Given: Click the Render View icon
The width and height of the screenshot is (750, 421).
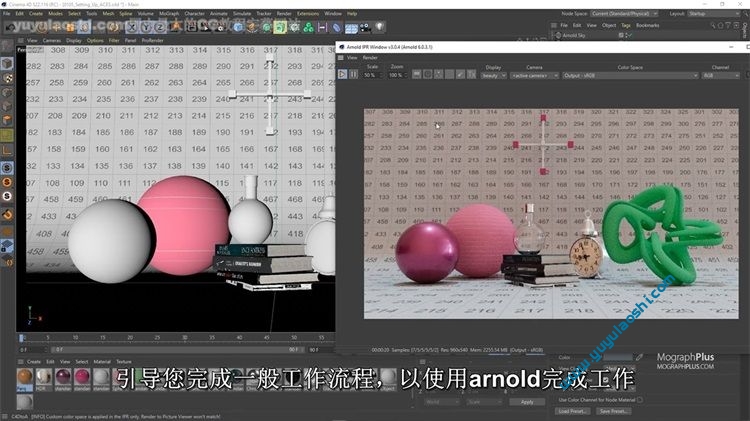Looking at the screenshot, I should [x=191, y=27].
